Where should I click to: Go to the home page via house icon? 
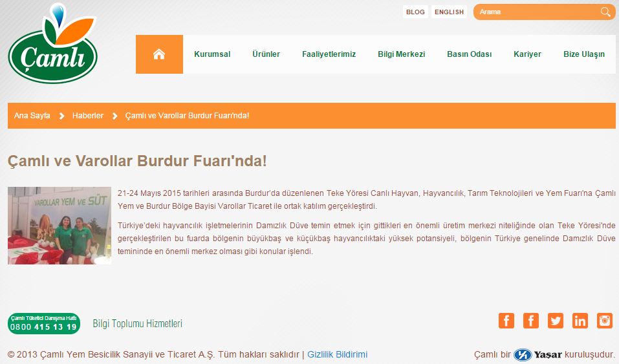[x=159, y=54]
